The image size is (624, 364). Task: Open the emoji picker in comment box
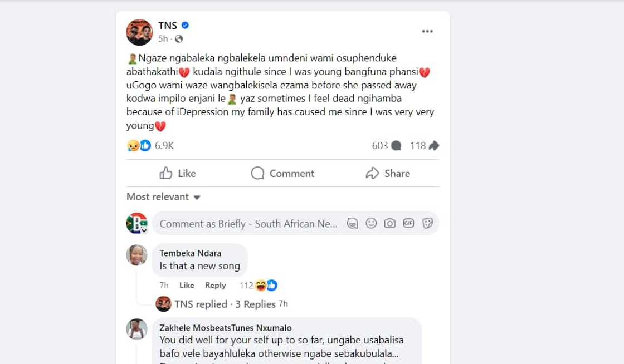(x=371, y=223)
